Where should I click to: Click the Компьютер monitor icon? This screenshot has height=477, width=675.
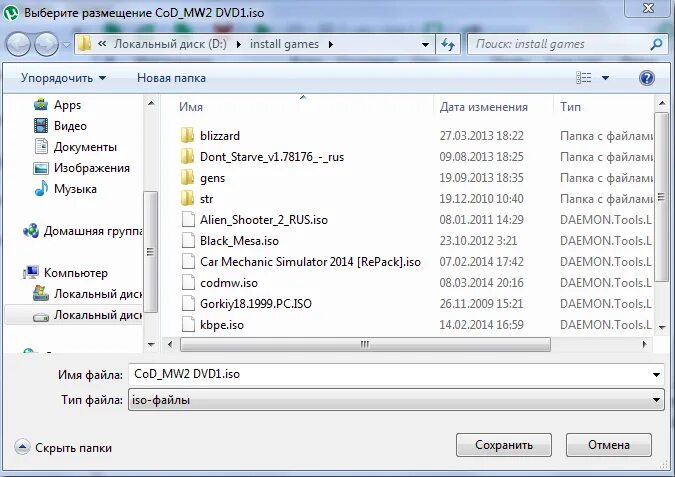(31, 272)
